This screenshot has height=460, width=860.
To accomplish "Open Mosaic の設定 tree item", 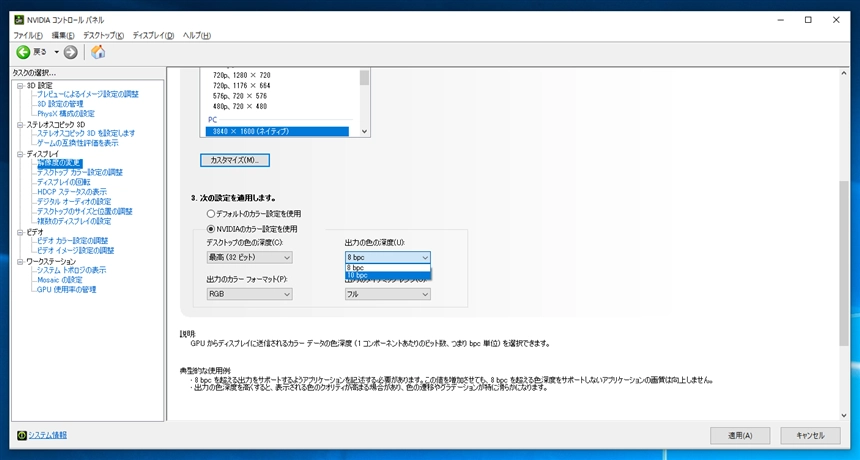I will [x=60, y=280].
